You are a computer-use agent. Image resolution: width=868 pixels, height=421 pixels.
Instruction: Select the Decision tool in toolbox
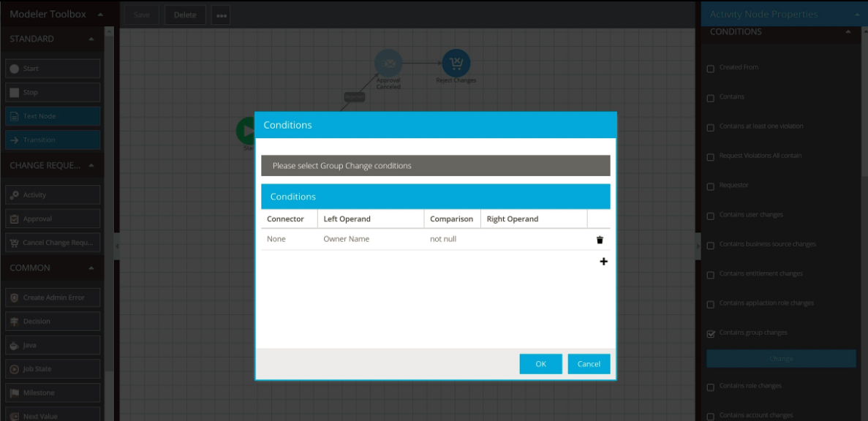[53, 322]
